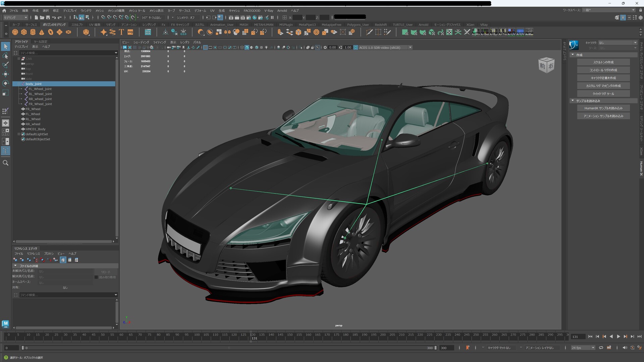Viewport: 644px width, 362px height.
Task: Activate the Lasso selection tool
Action: 5,56
